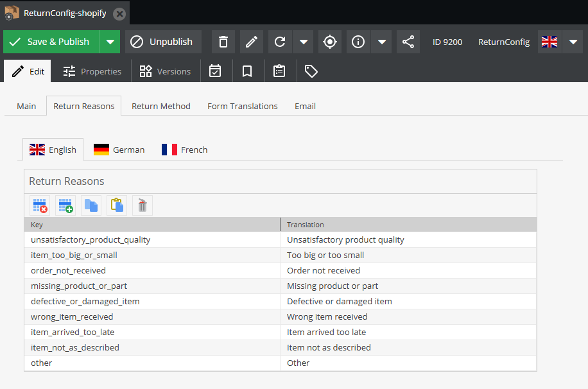The image size is (588, 389).
Task: Click the delete trash icon in top toolbar
Action: 223,42
